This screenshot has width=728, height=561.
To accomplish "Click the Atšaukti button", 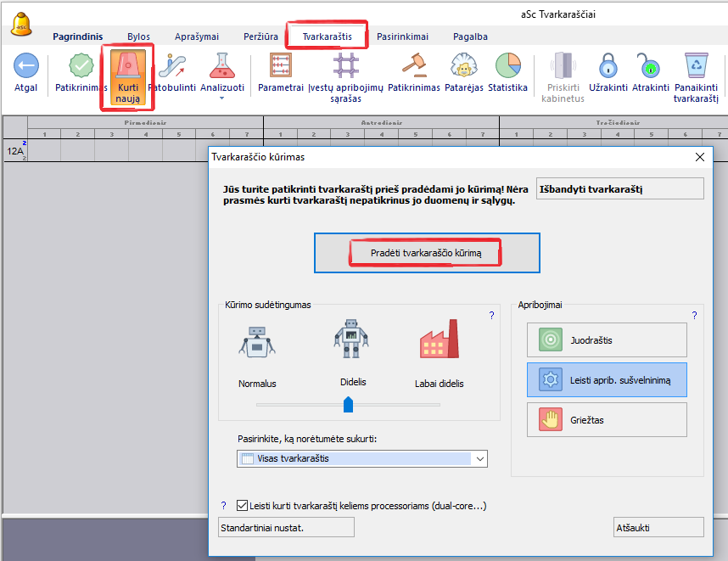I will point(658,527).
